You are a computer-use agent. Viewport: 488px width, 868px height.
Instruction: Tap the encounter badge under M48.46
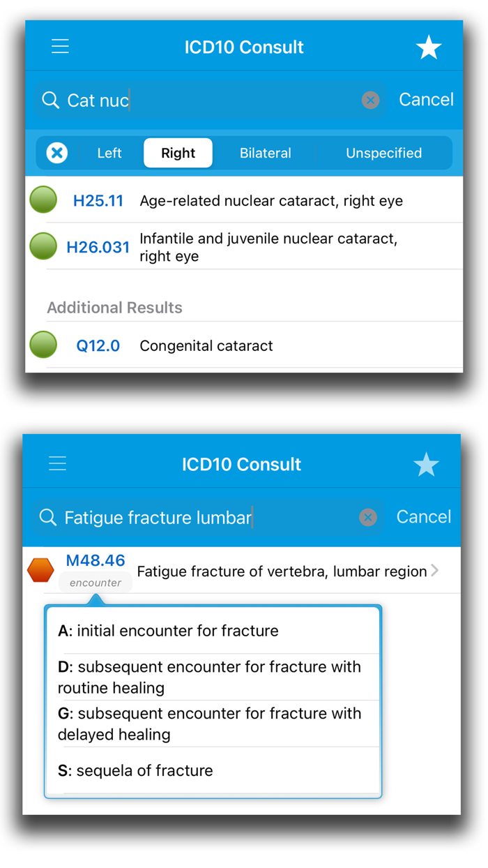[95, 583]
